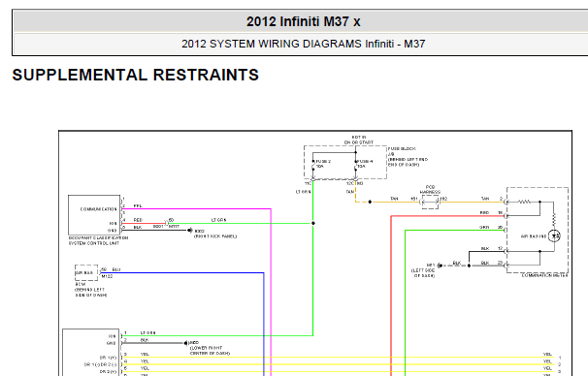Click the "(BEHIND LEFT SIDE OF DASH)" BCM label
588x376 pixels.
tap(90, 292)
